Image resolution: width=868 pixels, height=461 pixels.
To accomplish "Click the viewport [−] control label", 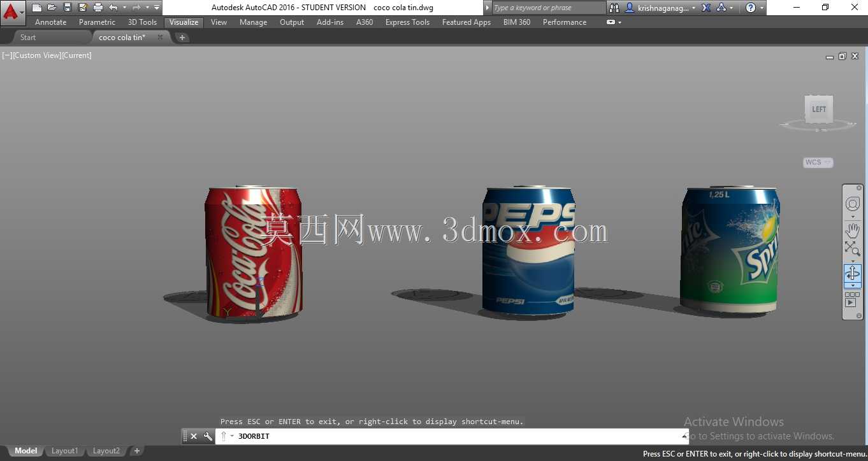I will pyautogui.click(x=7, y=55).
